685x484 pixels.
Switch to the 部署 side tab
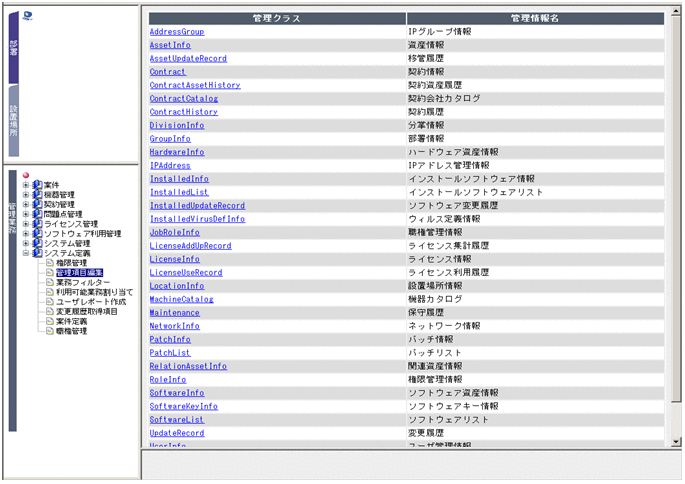[14, 48]
